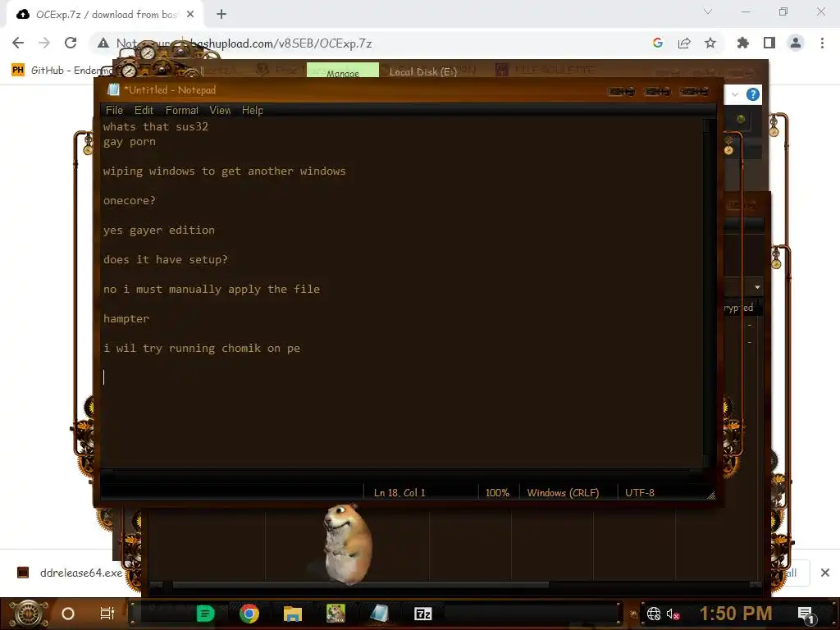Click the Notepad icon in the title bar
The width and height of the screenshot is (840, 630).
(113, 90)
